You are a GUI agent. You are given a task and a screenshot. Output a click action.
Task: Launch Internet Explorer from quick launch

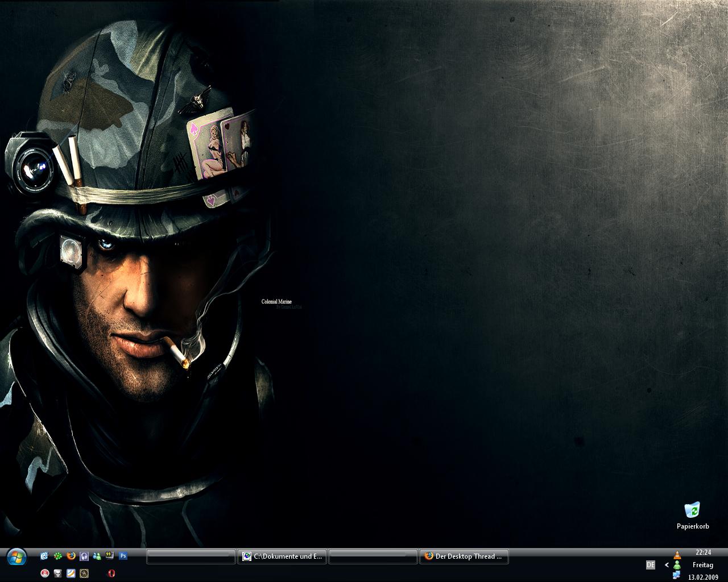(44, 556)
